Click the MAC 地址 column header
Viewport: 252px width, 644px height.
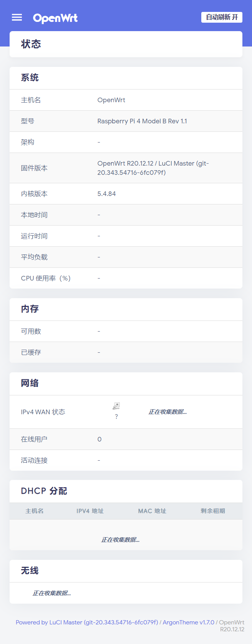coord(152,511)
